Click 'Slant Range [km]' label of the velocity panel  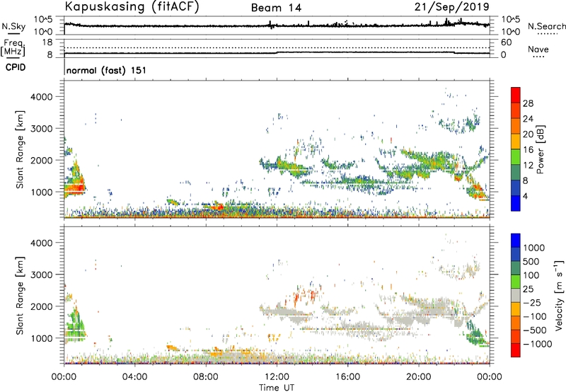click(x=20, y=296)
